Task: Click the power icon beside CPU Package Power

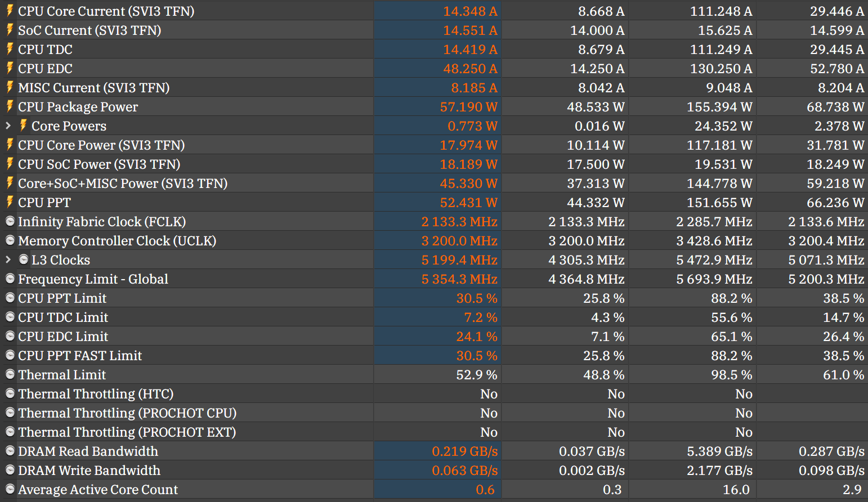Action: (x=10, y=106)
